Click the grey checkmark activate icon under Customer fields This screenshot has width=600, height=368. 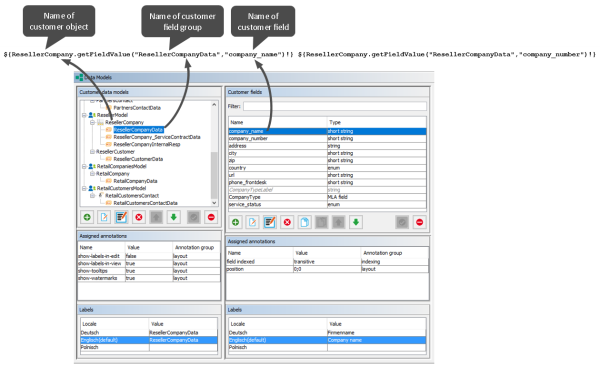402,222
